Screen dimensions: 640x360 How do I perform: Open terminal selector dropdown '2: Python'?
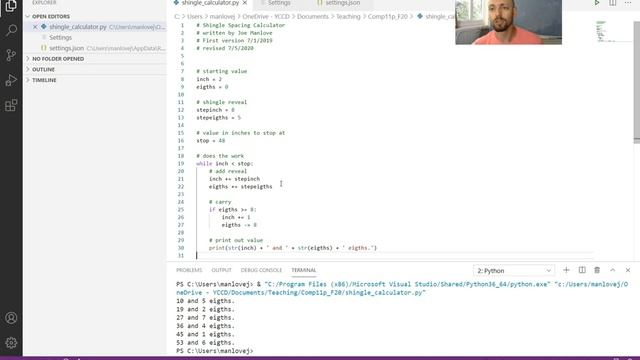click(514, 271)
